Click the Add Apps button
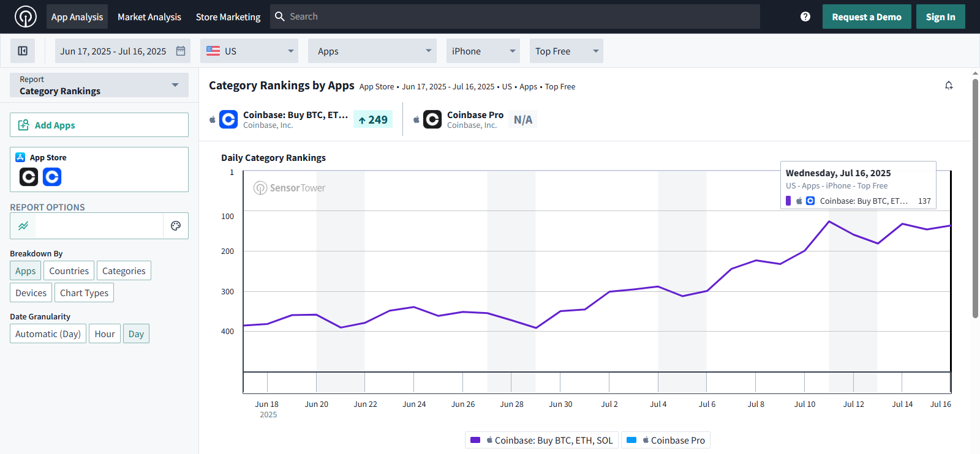Viewport: 980px width, 454px height. coord(99,125)
